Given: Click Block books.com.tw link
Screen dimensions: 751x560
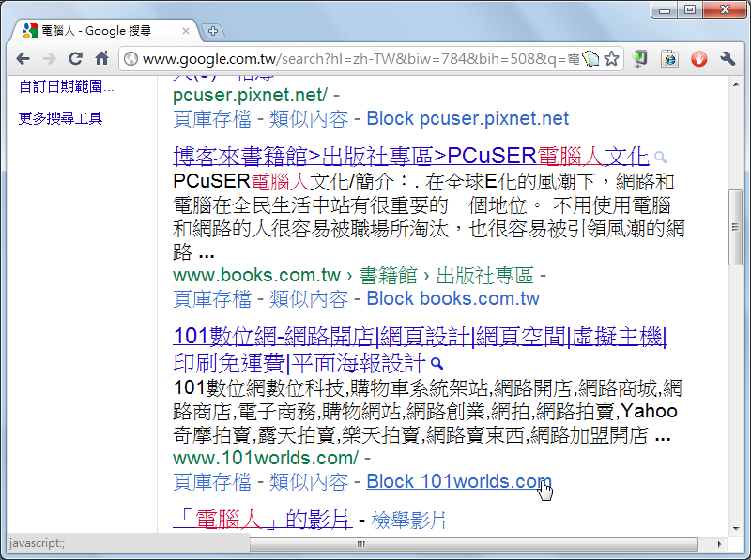Looking at the screenshot, I should [453, 299].
